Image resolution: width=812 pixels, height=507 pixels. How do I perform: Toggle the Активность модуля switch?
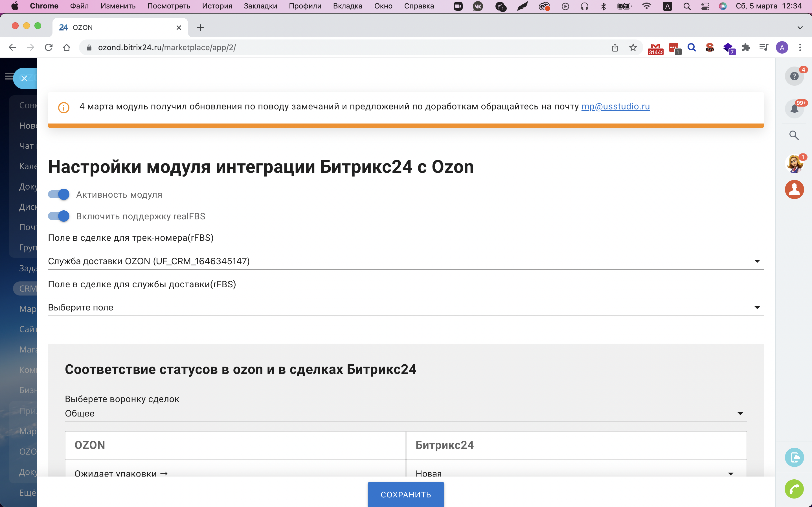[59, 195]
